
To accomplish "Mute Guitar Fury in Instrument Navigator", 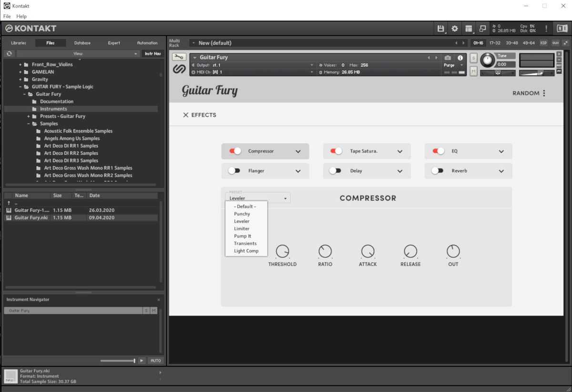I will pos(153,311).
